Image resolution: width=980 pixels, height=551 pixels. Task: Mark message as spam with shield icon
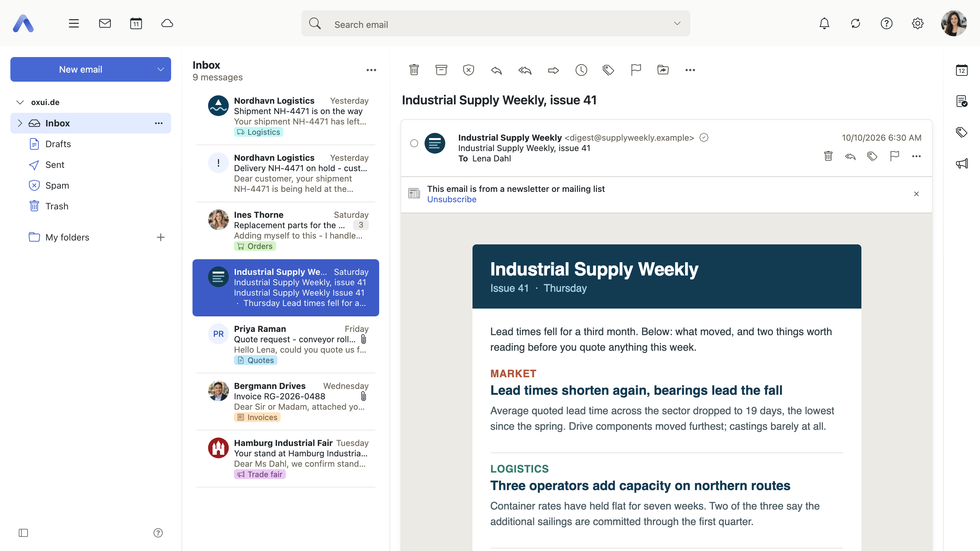(x=468, y=70)
